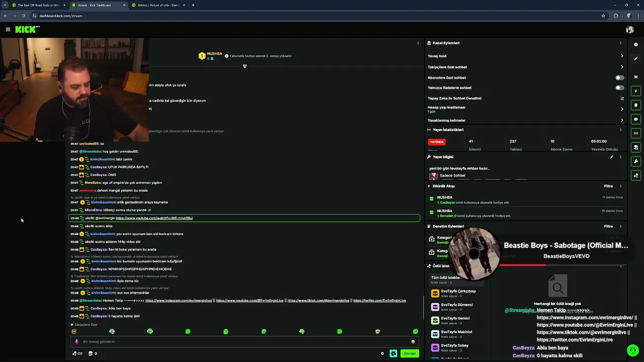Click the KICK logo
Viewport: 644px width, 362px height.
(x=27, y=30)
